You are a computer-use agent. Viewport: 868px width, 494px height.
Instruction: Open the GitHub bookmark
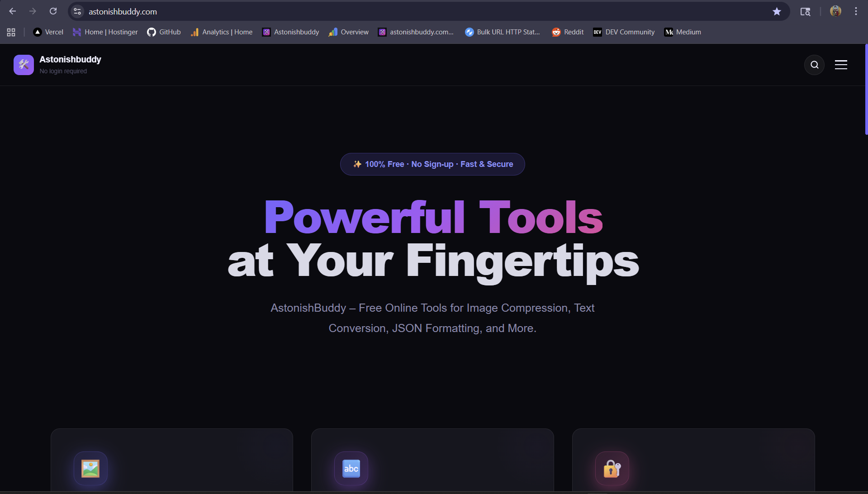(164, 32)
